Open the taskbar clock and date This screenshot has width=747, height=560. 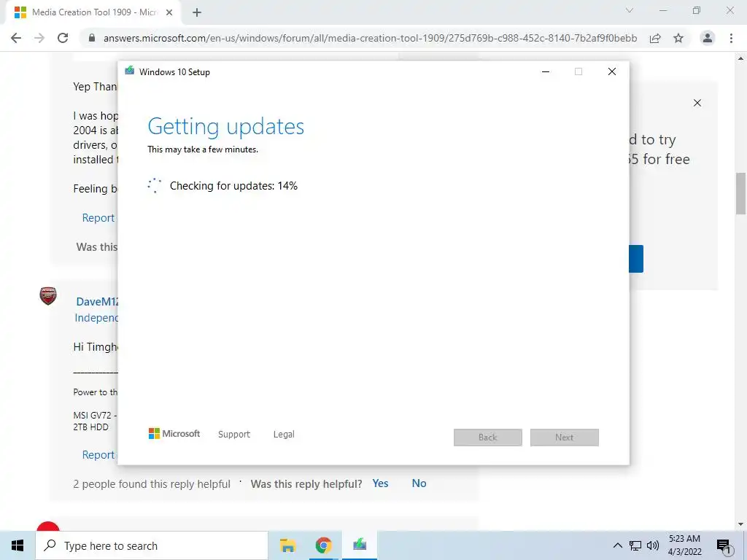tap(684, 545)
